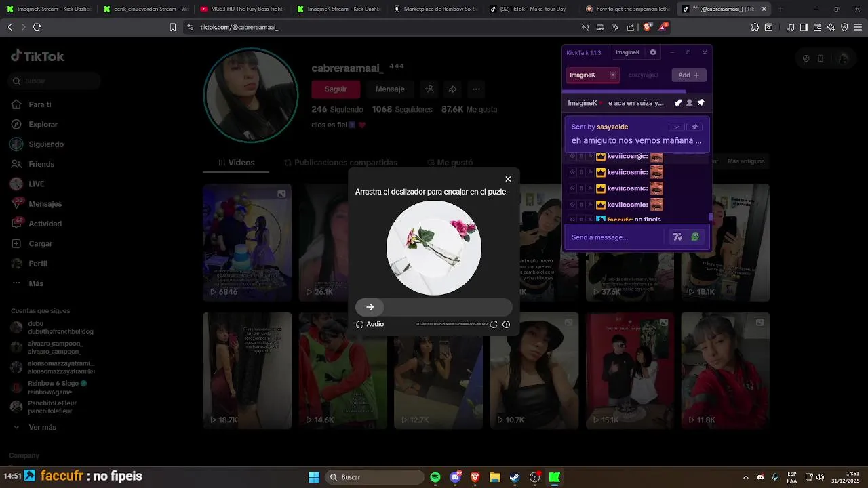Expand the pinned message by sasyzoide
The width and height of the screenshot is (868, 488).
[676, 127]
